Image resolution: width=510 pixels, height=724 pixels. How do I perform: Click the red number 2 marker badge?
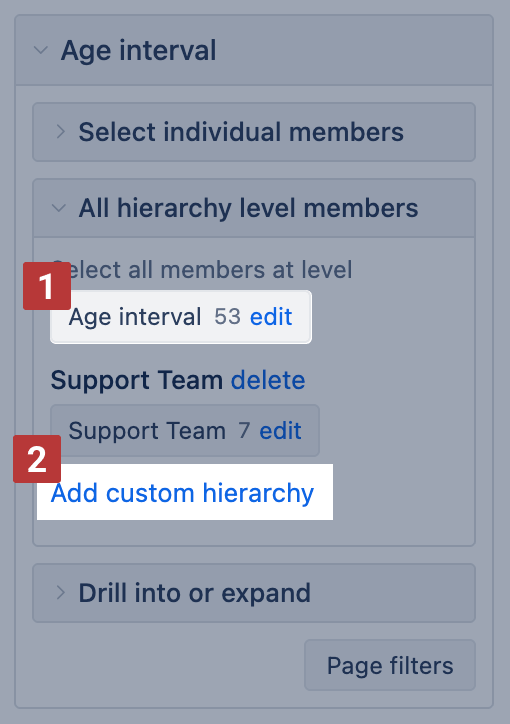[37, 459]
